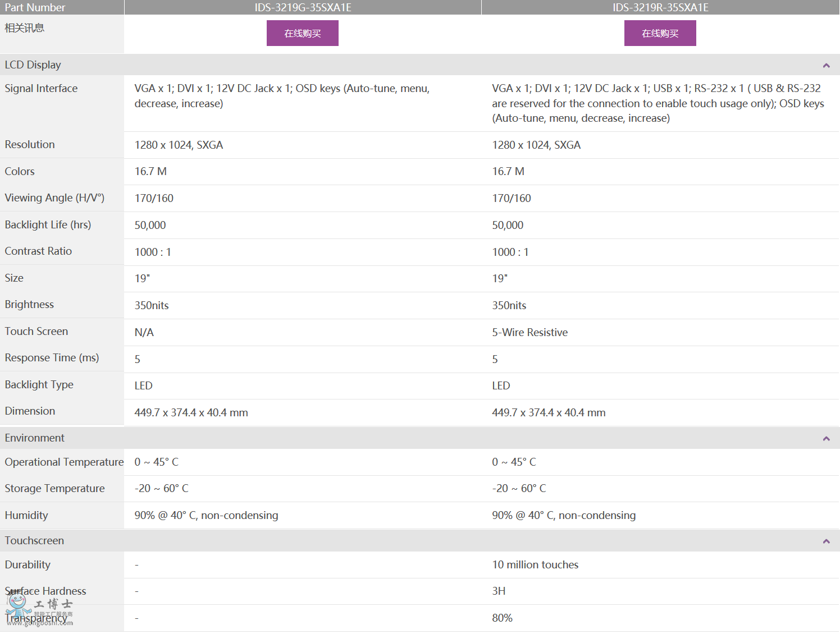The image size is (840, 634).
Task: Select the Operational Temperature row label
Action: (x=64, y=462)
